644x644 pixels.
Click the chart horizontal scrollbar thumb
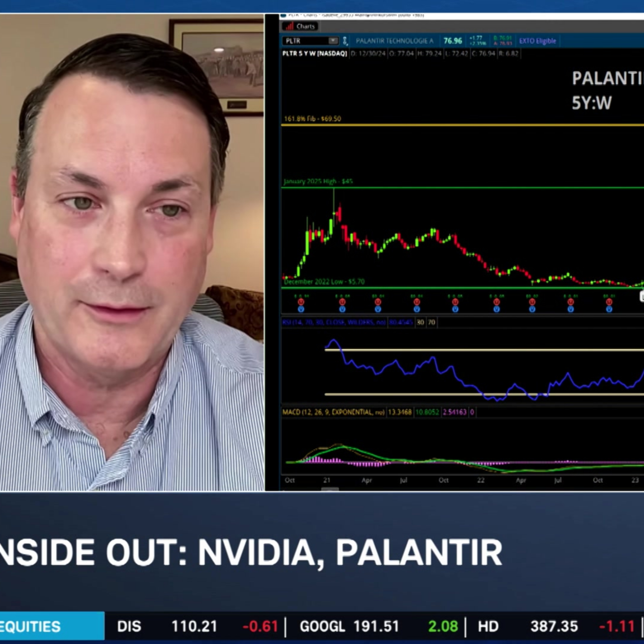pos(330,489)
